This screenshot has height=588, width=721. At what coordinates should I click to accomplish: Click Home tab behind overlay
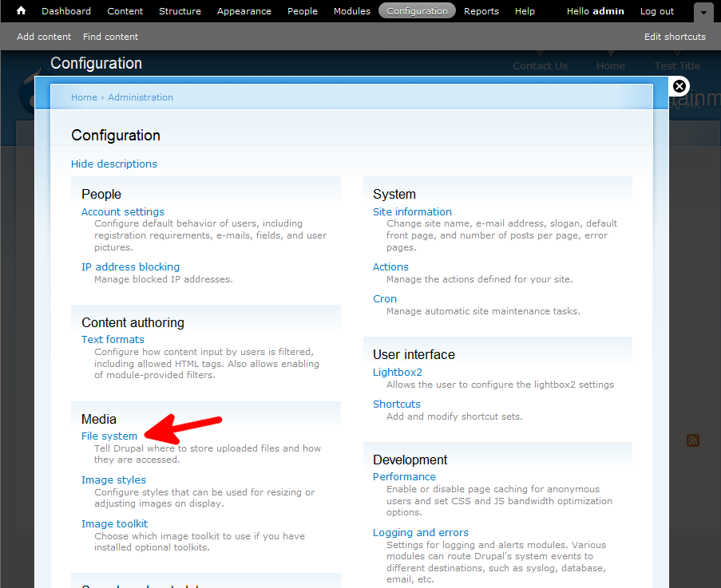click(610, 66)
